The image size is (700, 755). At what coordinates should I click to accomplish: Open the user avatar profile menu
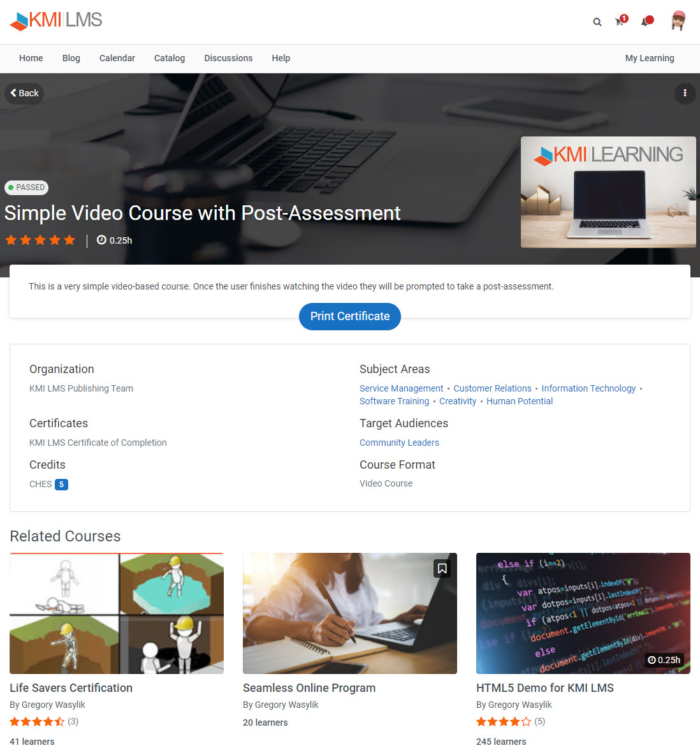click(678, 21)
